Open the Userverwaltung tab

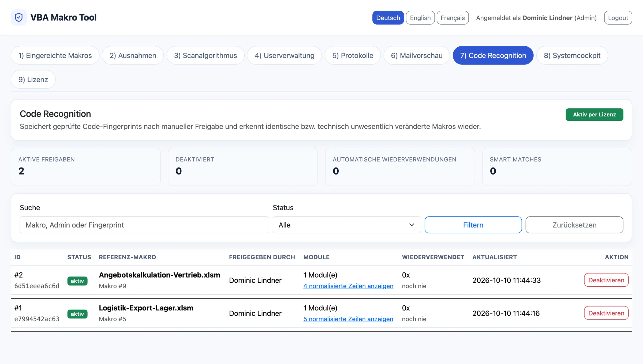pyautogui.click(x=284, y=55)
